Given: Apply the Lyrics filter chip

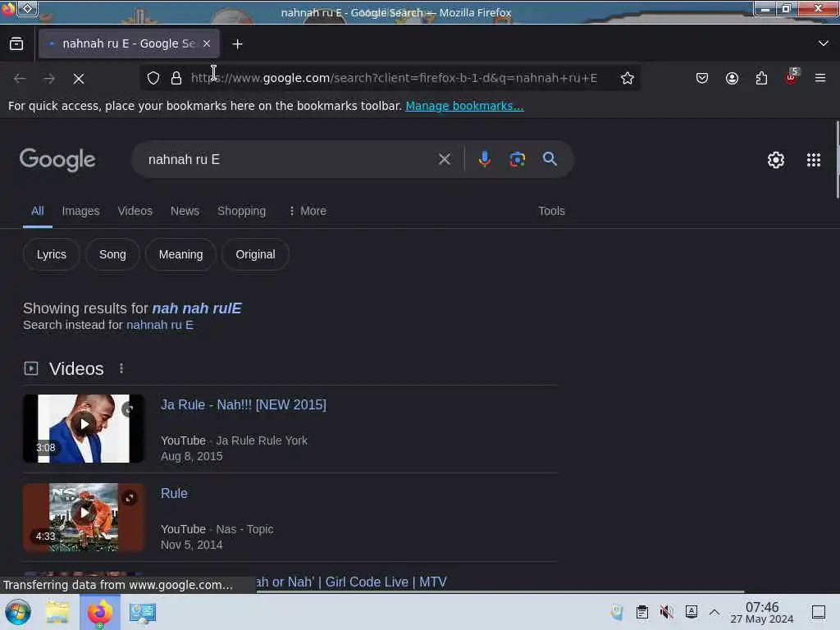Looking at the screenshot, I should click(52, 254).
